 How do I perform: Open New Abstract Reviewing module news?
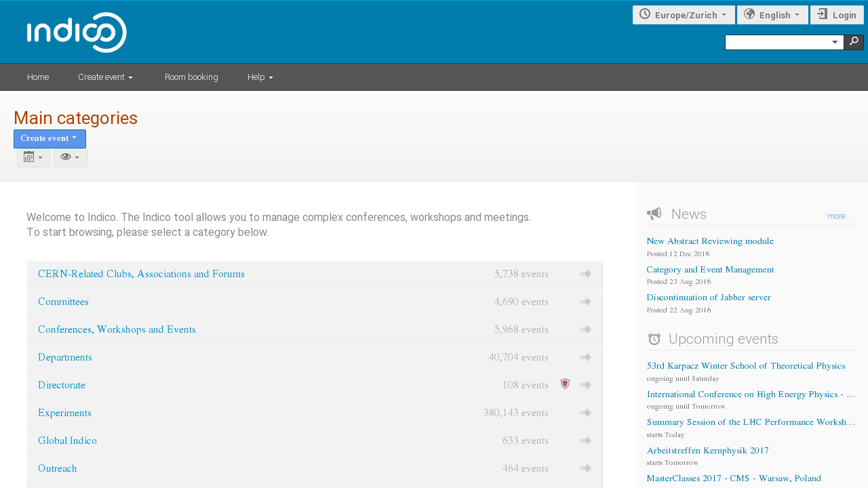tap(710, 241)
